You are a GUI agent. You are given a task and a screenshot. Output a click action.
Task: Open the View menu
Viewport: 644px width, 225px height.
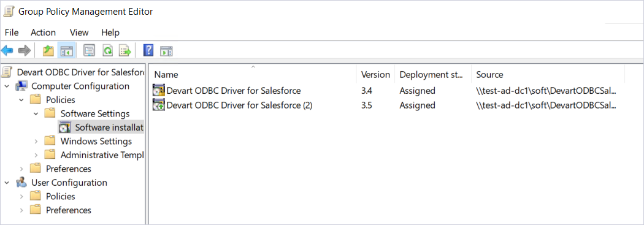[79, 32]
